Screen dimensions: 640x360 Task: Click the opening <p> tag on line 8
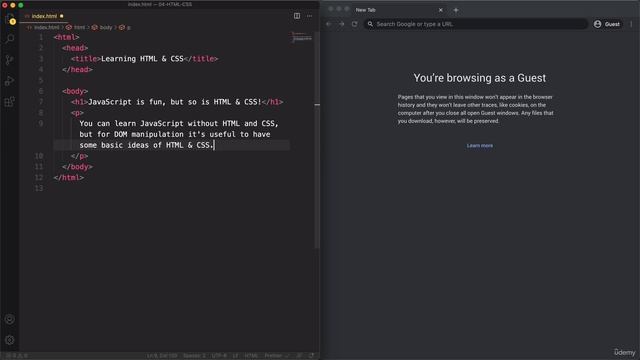(77, 113)
